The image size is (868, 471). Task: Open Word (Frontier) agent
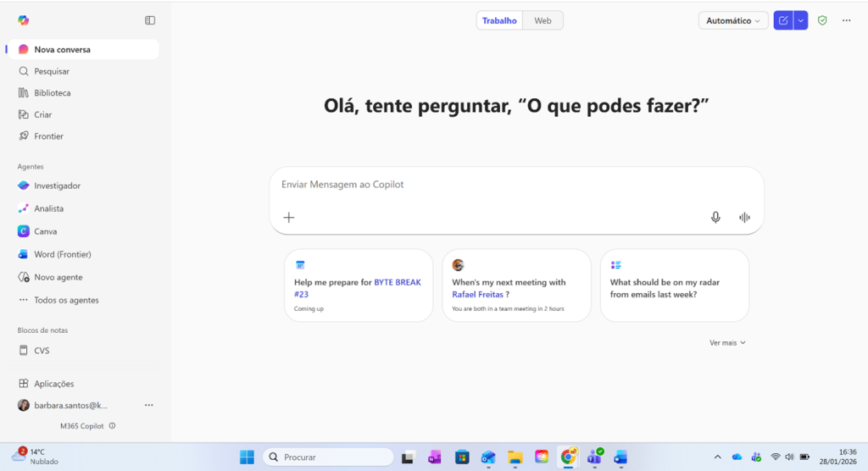[x=62, y=254]
